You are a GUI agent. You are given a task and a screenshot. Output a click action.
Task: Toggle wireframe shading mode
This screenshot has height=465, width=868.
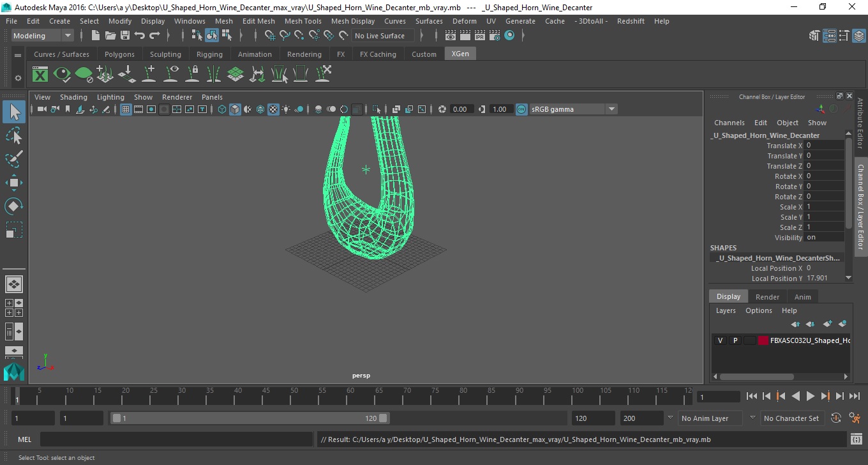[222, 109]
